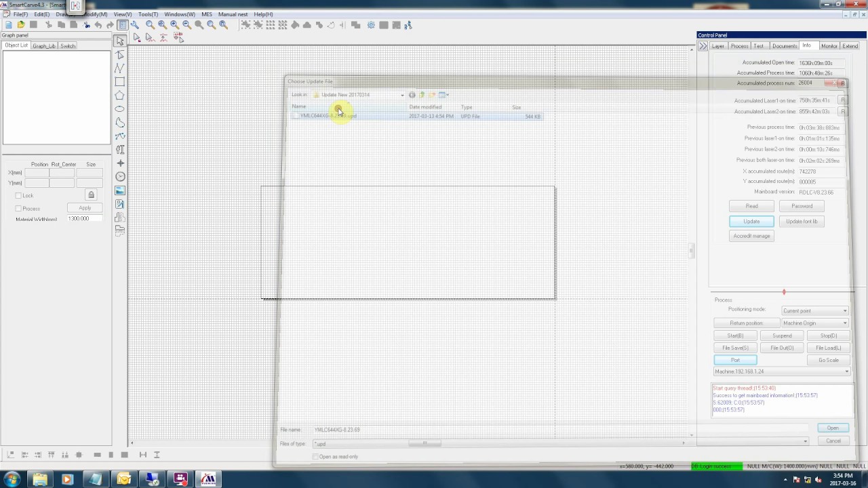Open the Edit(E) menu

(x=41, y=14)
